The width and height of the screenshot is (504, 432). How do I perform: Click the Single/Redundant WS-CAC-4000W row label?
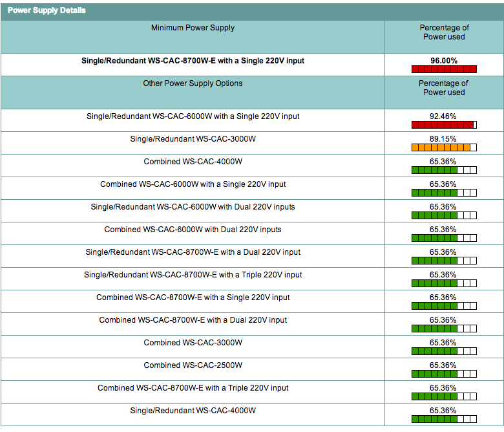coord(193,411)
